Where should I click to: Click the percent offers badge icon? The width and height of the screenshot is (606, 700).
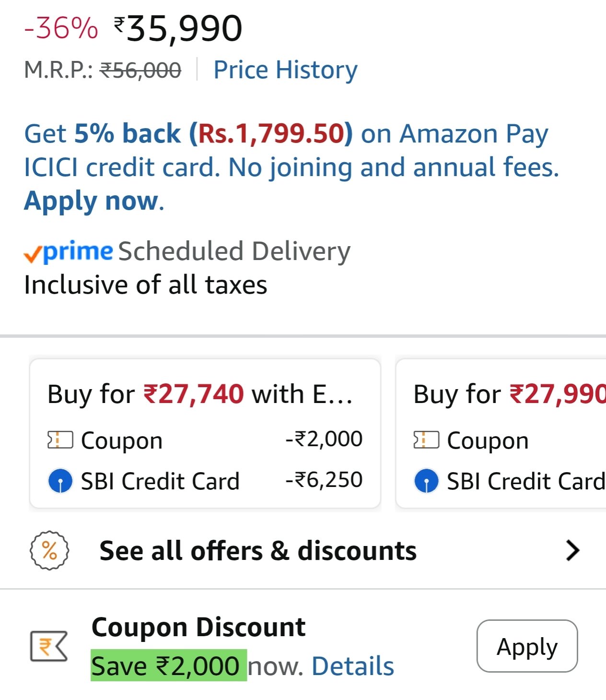[x=49, y=550]
